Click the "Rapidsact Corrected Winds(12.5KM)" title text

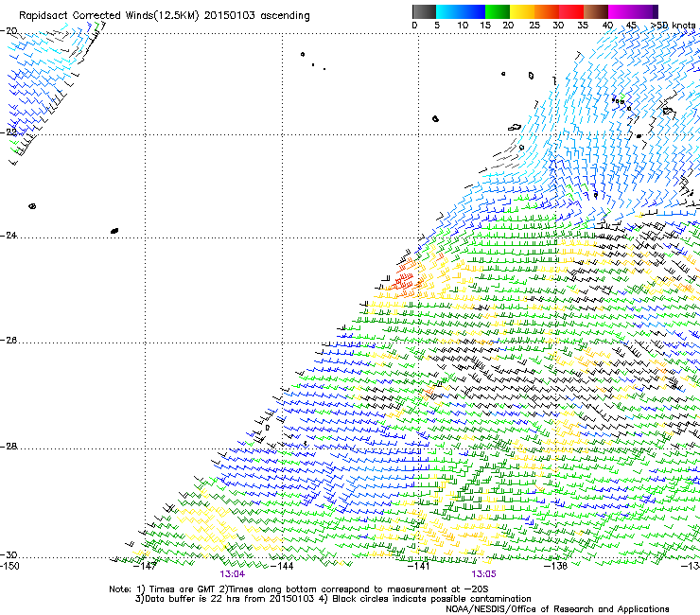tap(109, 16)
